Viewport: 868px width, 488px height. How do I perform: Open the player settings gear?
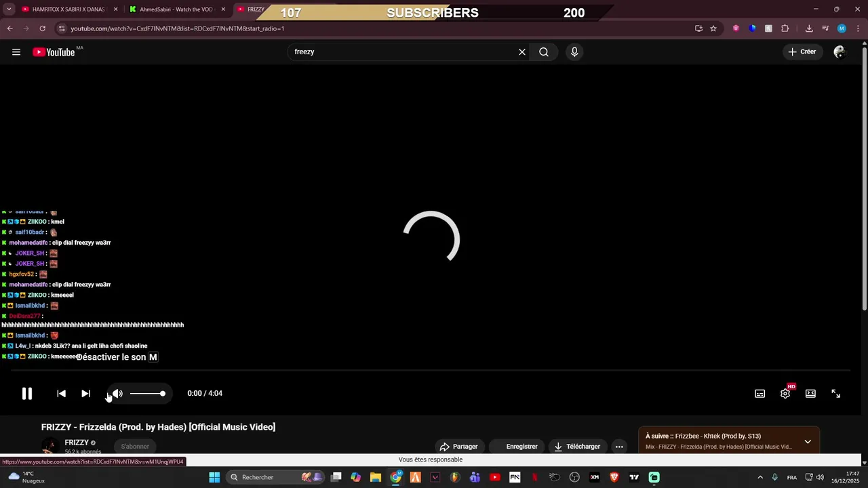pos(785,394)
